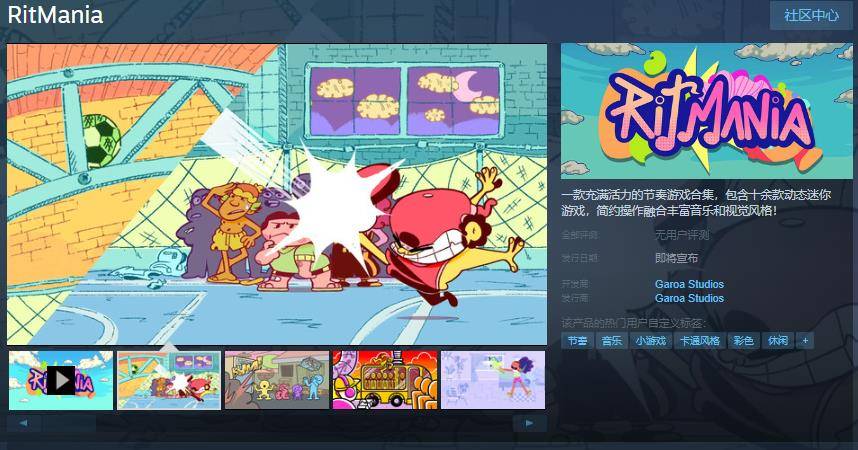This screenshot has width=858, height=450.
Task: Open publisher Garoa Studios link
Action: (x=689, y=298)
